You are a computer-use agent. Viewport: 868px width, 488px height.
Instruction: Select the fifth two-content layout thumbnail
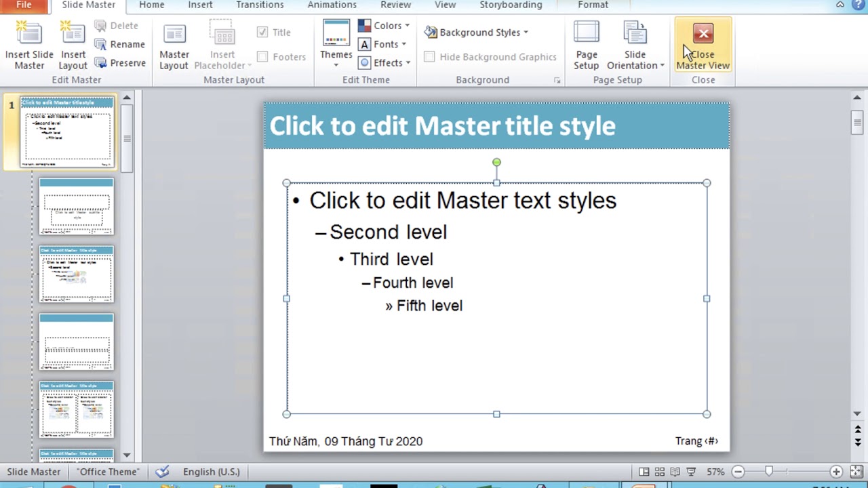(77, 409)
